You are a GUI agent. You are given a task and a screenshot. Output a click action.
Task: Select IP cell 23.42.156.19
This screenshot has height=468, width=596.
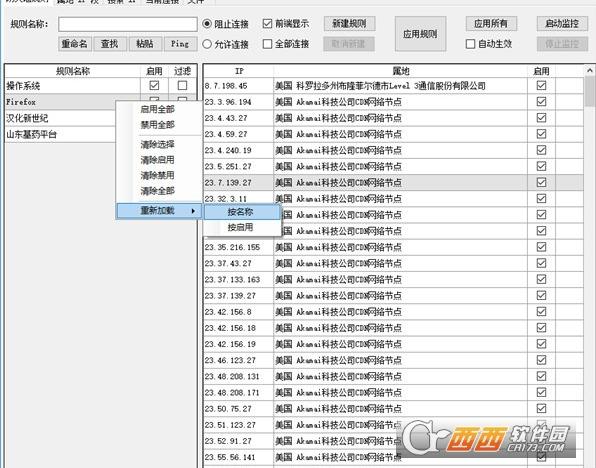(x=239, y=344)
